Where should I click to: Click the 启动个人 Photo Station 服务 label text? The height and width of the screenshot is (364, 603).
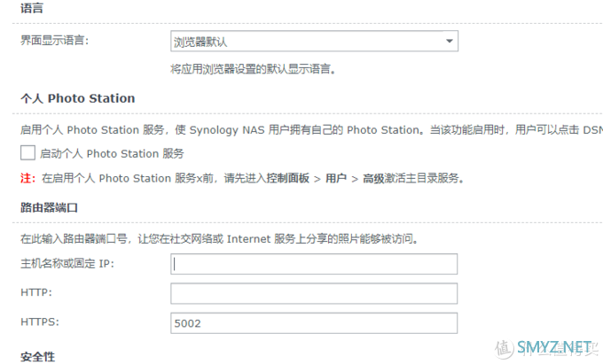click(112, 153)
